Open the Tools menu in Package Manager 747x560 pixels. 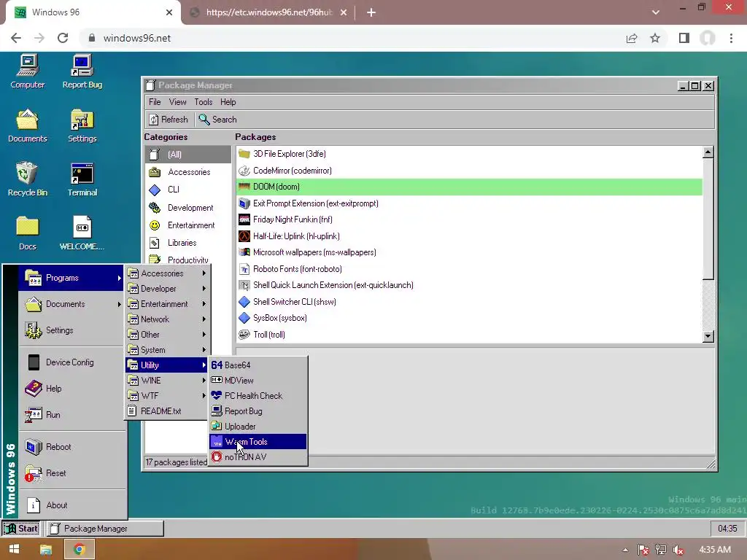[203, 102]
